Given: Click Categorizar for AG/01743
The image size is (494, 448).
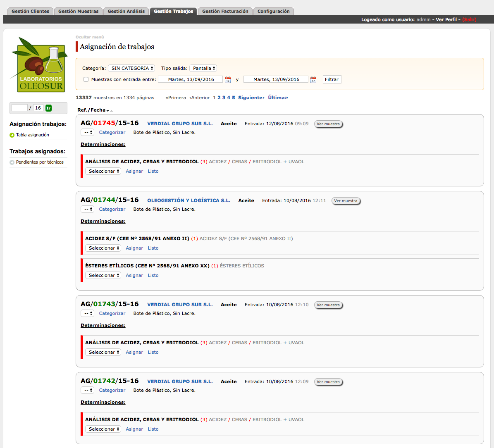Looking at the screenshot, I should [112, 313].
